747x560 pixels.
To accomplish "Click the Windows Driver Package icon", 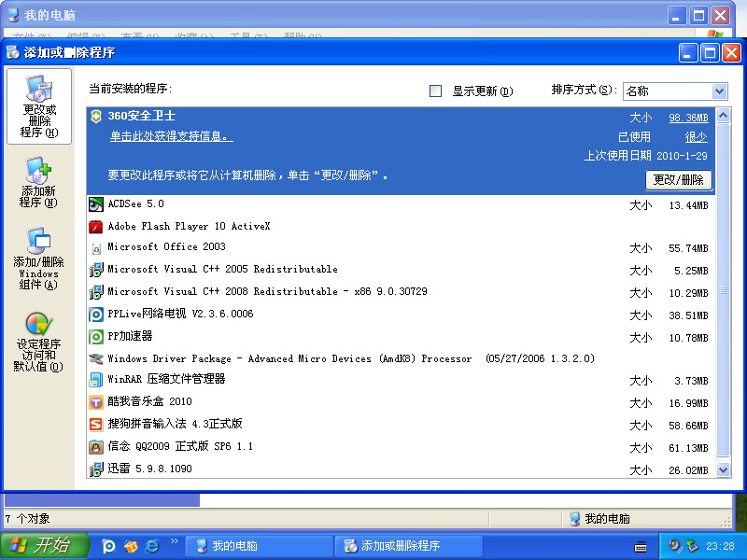I will pos(96,359).
